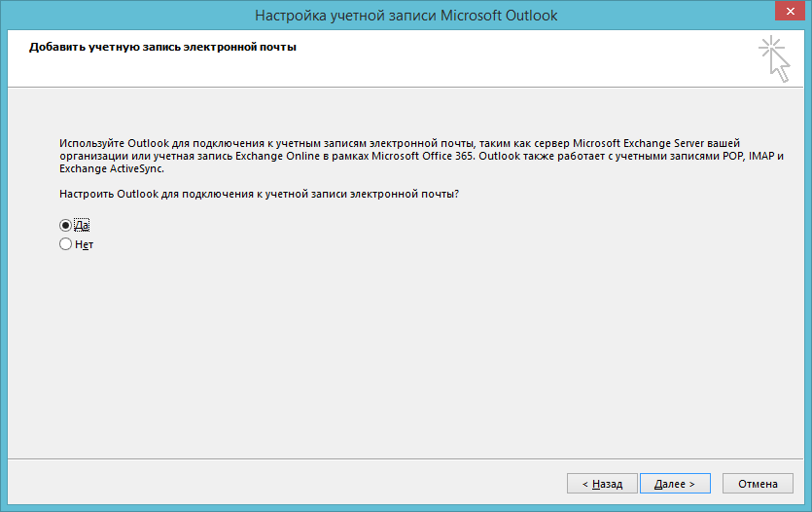Click the question "Настроить Outlook для подключения"

pos(259,194)
